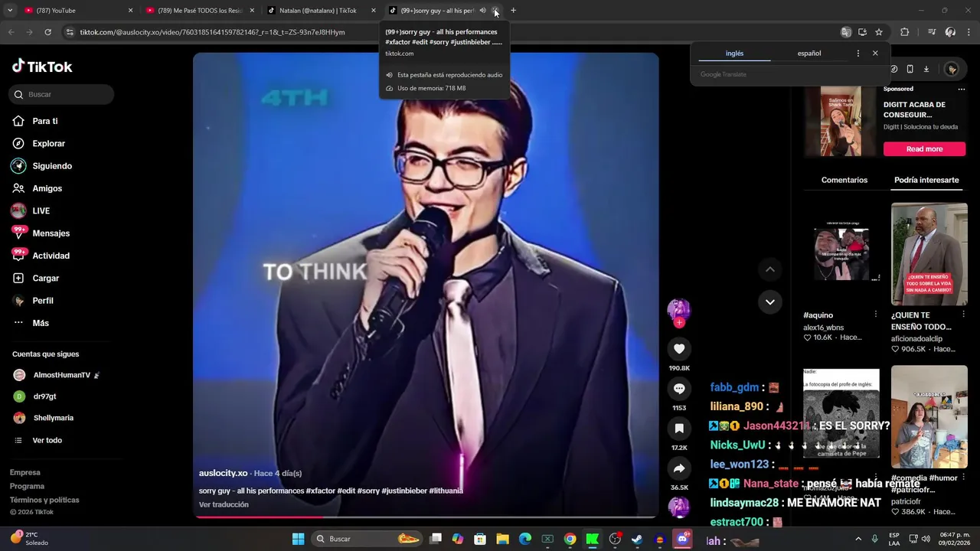Open the media control playlist icon in Chrome

point(932,32)
